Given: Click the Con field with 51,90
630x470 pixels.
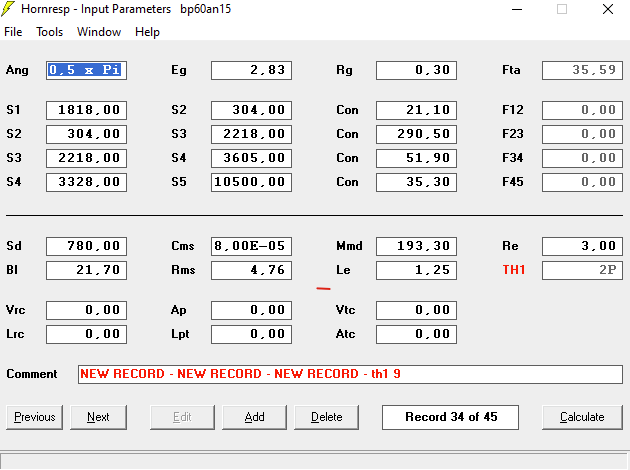Looking at the screenshot, I should coord(416,158).
